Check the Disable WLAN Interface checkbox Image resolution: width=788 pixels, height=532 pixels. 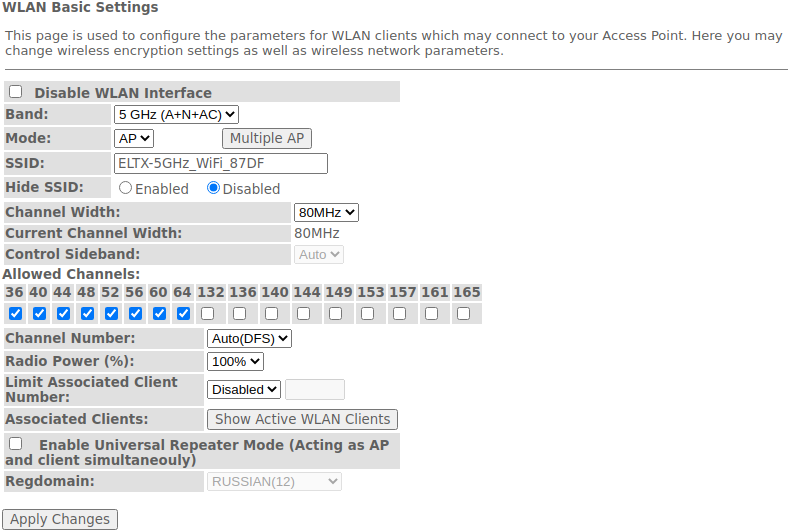coord(16,92)
